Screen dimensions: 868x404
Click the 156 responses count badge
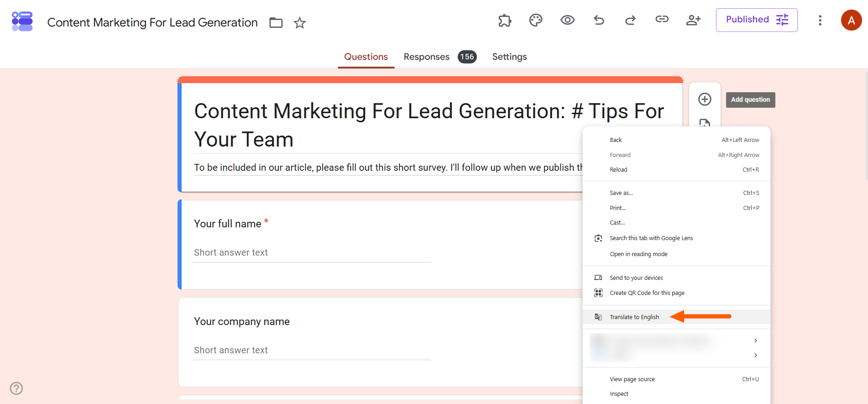click(467, 57)
